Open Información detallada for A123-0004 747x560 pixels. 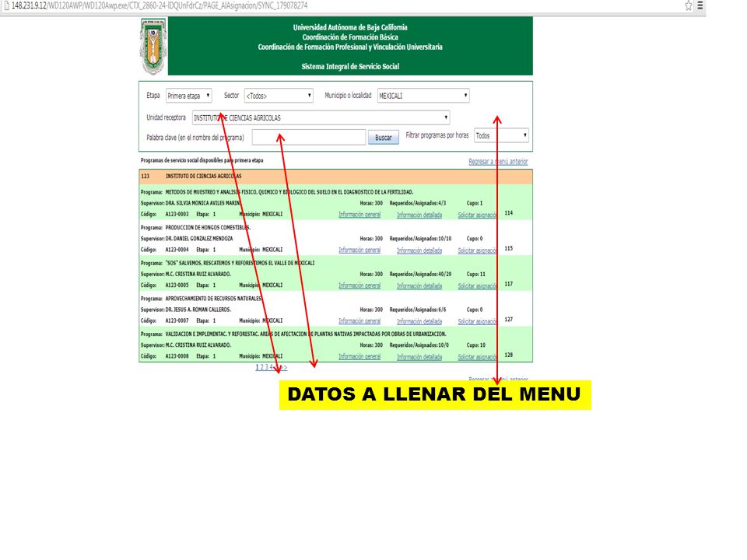(419, 250)
